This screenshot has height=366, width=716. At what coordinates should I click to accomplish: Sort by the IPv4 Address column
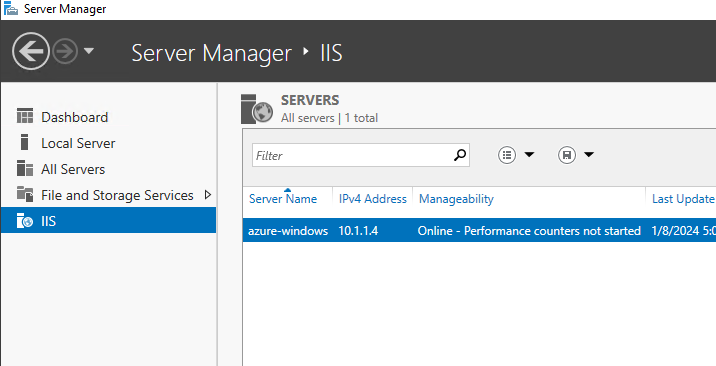373,199
